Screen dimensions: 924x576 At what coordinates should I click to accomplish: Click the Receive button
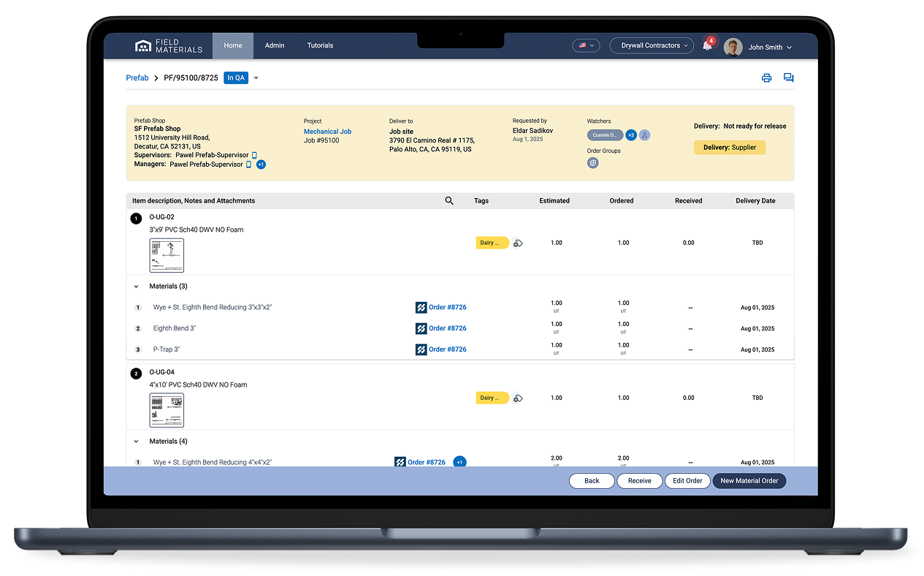[640, 481]
